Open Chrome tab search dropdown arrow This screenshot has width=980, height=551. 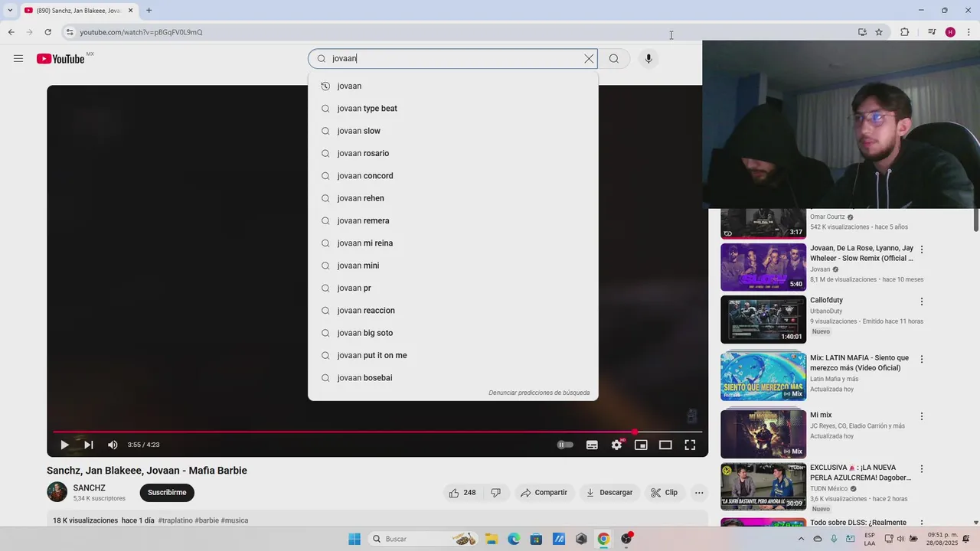tap(10, 10)
